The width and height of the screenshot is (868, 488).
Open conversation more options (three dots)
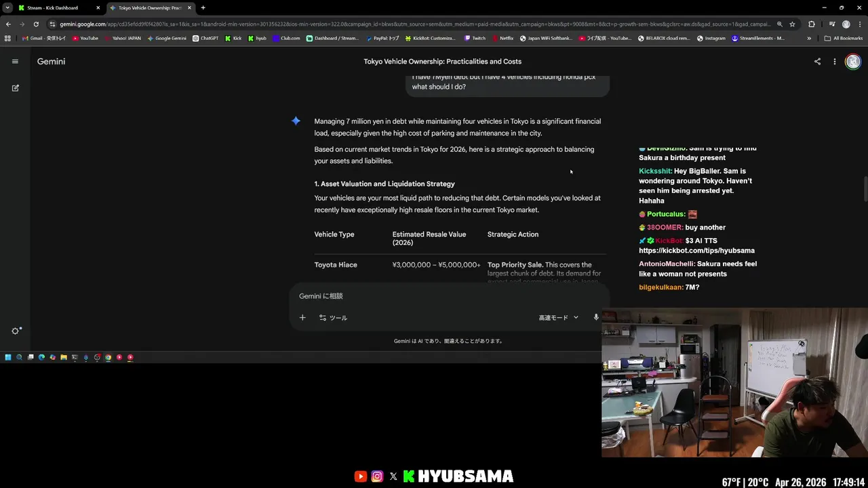pyautogui.click(x=835, y=61)
